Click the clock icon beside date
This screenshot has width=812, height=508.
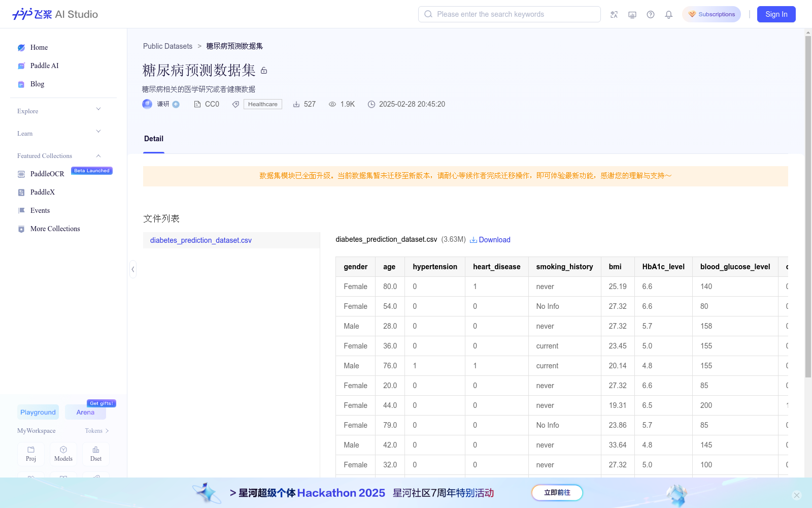coord(371,104)
